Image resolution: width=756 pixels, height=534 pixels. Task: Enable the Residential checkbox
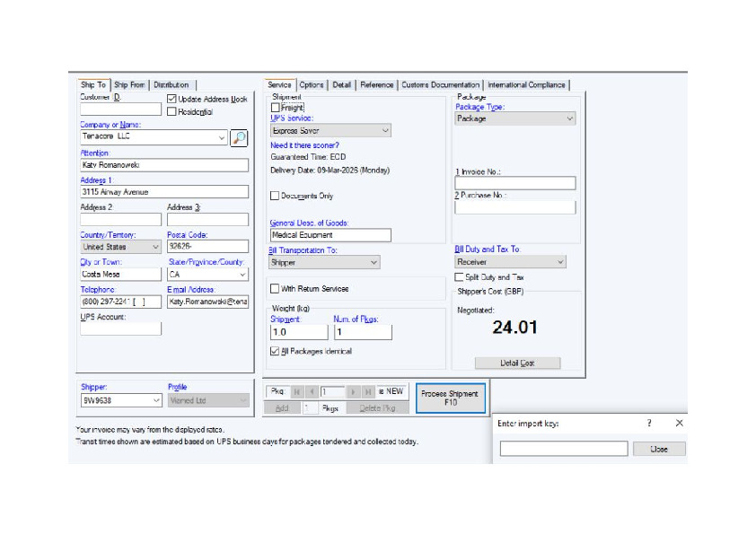[x=172, y=112]
